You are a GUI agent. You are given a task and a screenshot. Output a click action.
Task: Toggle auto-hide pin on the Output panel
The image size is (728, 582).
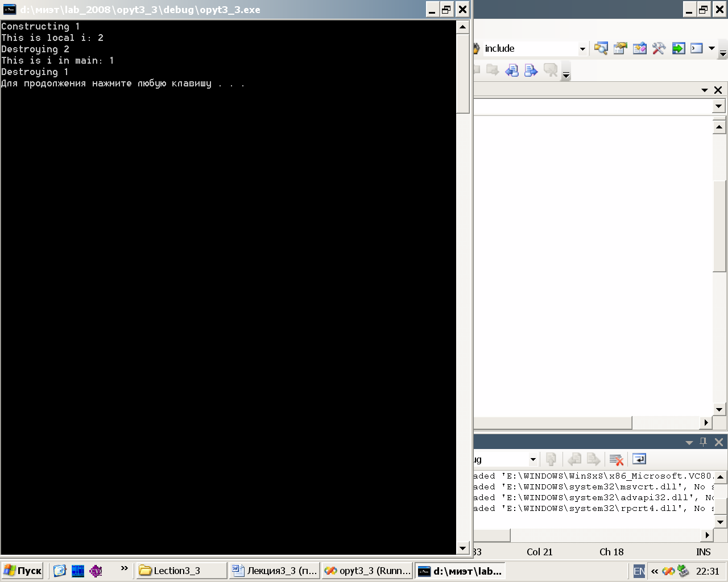pos(704,442)
